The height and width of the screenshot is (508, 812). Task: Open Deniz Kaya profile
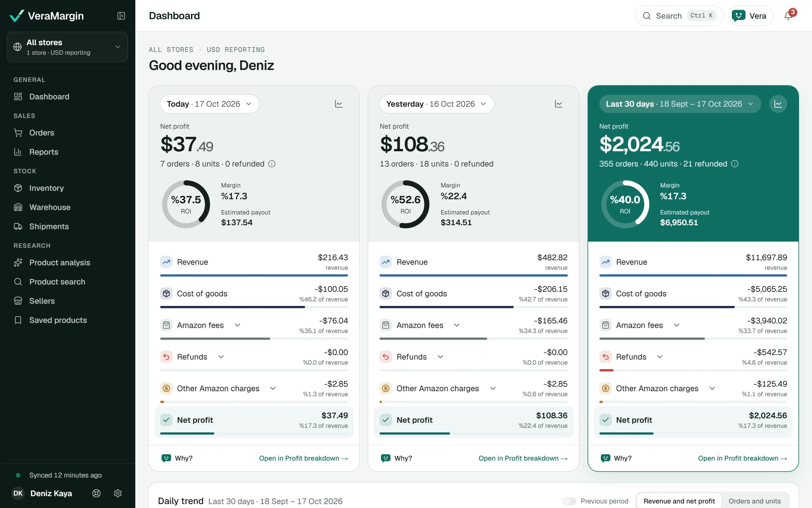click(x=42, y=493)
